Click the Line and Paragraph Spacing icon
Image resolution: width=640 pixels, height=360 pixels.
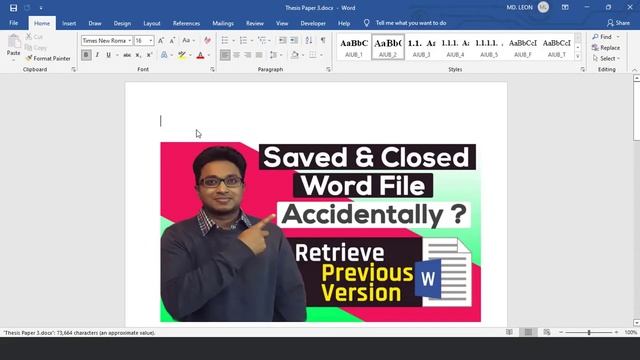tap(273, 55)
